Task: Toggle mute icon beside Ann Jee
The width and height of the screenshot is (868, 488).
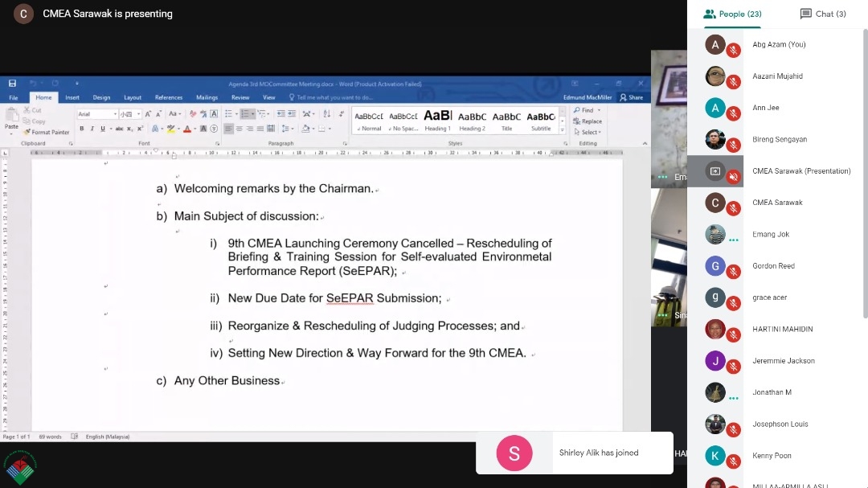Action: (734, 113)
